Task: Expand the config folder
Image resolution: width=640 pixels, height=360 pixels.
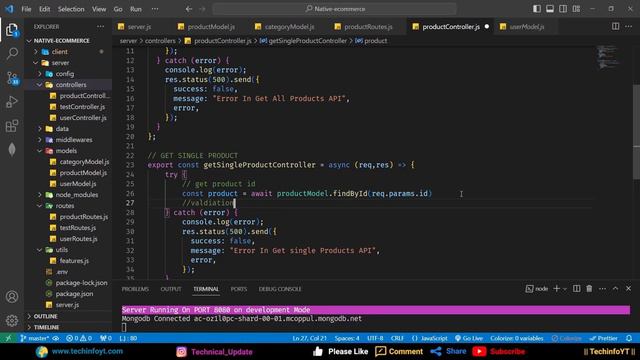Action: point(40,74)
